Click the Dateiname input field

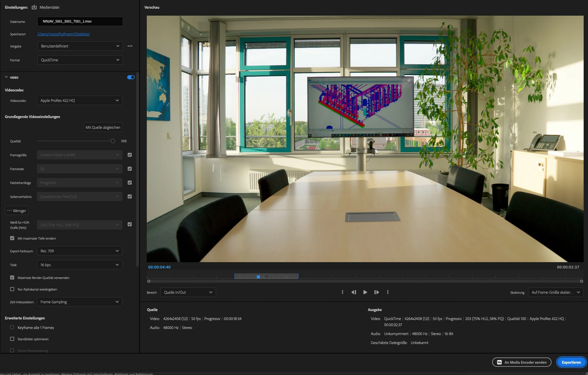pos(80,21)
